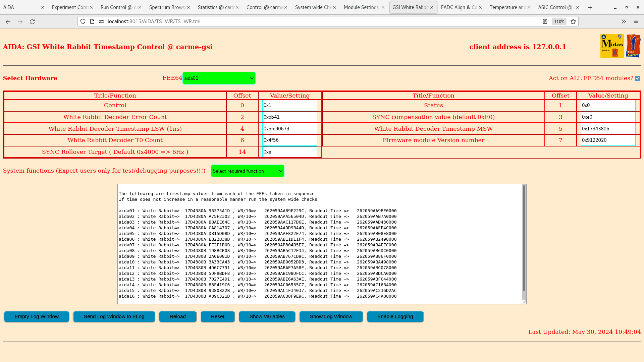Open a new browser tab with the plus icon
Viewport: 644px width, 362px height.
click(x=590, y=7)
